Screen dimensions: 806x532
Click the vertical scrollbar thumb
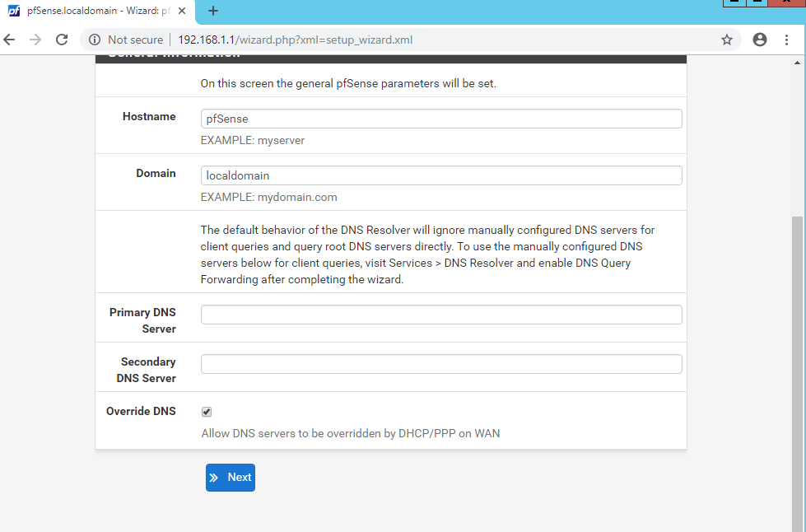point(797,374)
